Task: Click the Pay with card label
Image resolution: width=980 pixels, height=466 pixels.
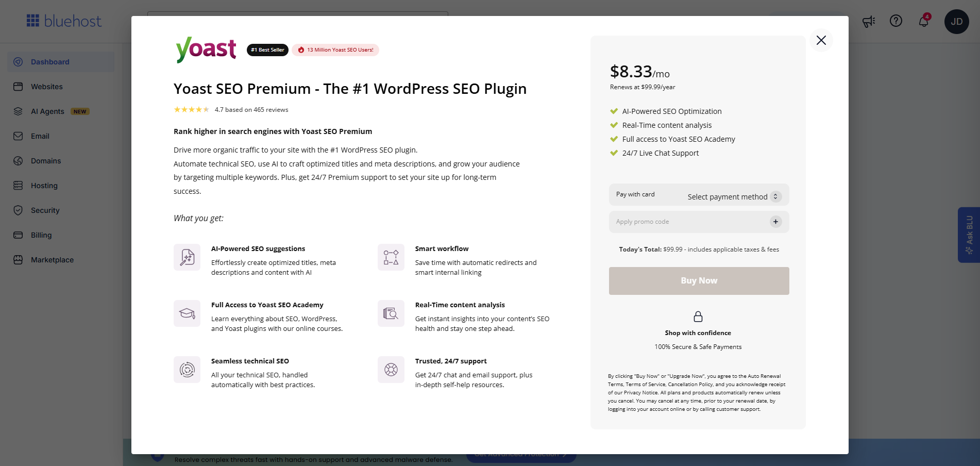Action: pos(635,194)
